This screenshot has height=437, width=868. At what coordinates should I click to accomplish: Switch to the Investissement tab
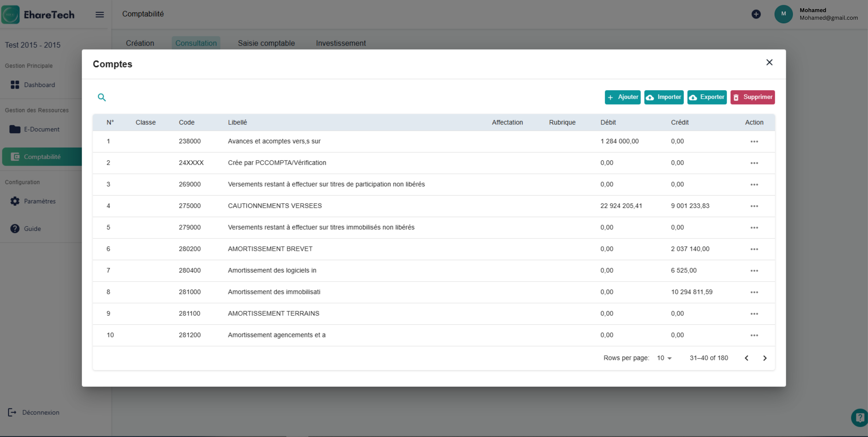340,43
